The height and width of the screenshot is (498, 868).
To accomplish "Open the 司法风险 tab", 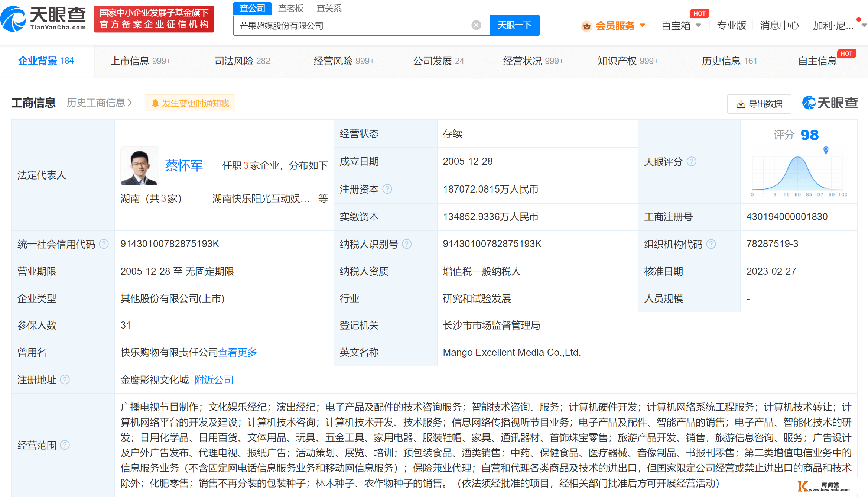I will click(x=243, y=61).
